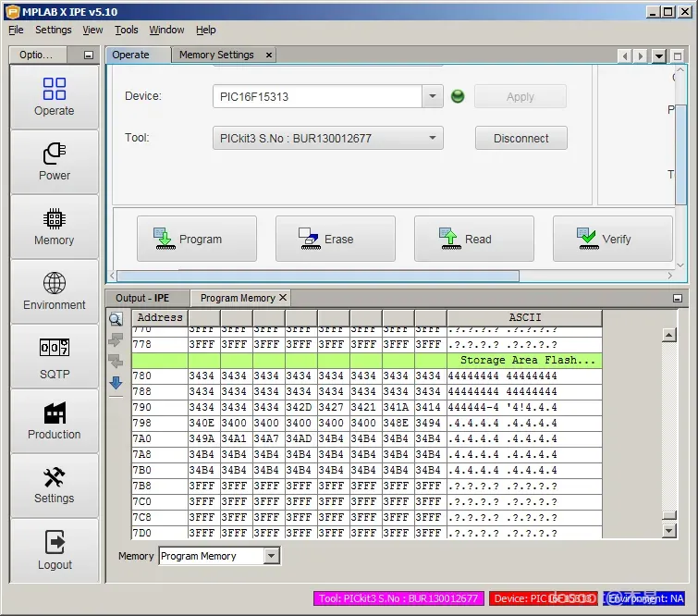Select address row 780

[x=367, y=376]
